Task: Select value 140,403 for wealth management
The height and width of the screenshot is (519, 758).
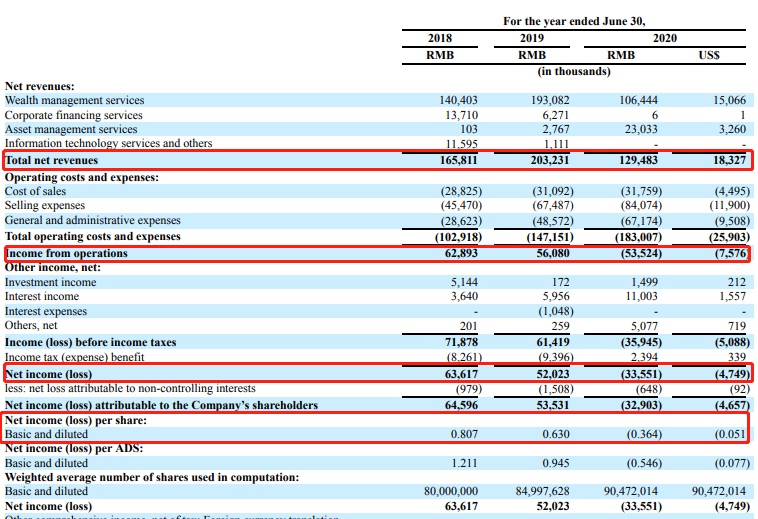Action: 458,100
